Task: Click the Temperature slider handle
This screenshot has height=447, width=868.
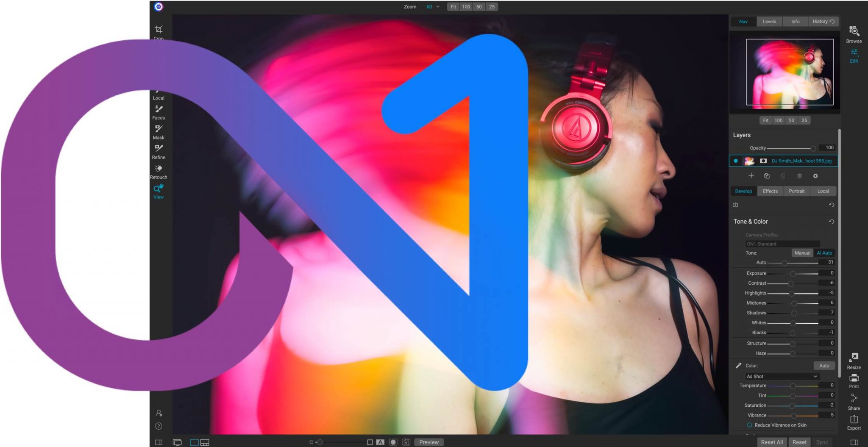Action: (x=793, y=386)
